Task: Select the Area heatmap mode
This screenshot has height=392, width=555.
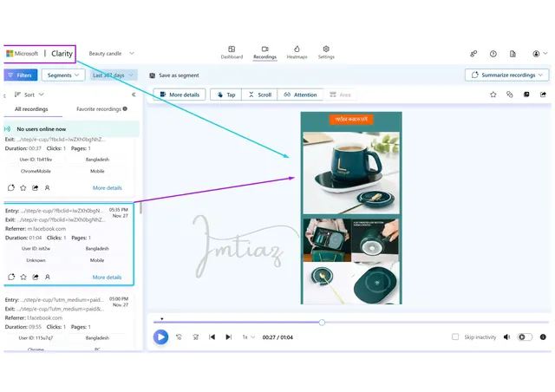Action: [340, 95]
